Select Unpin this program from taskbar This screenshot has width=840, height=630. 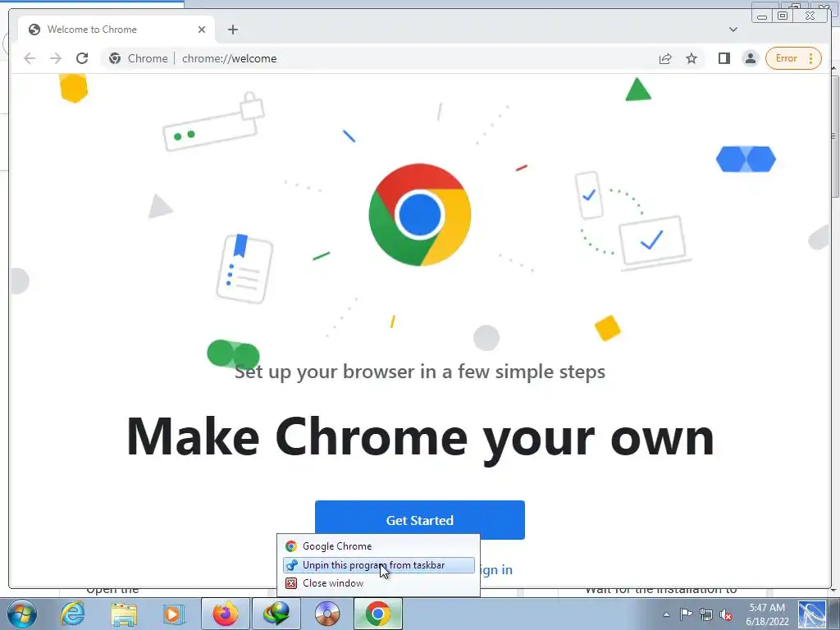pyautogui.click(x=378, y=565)
